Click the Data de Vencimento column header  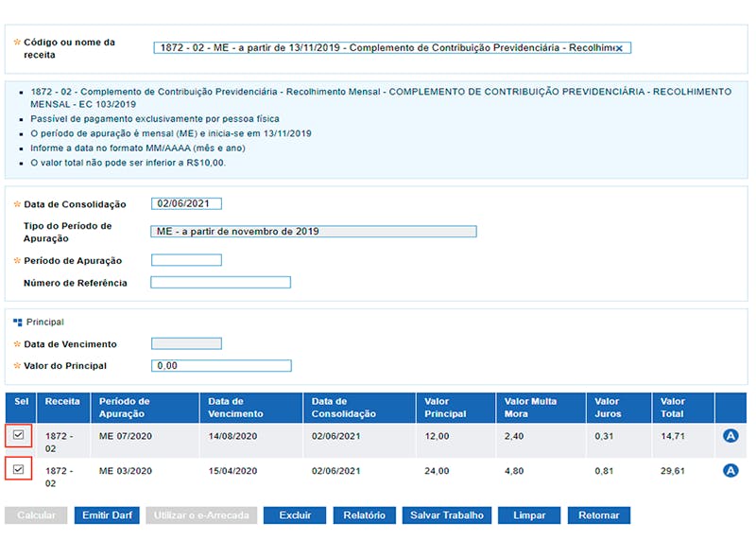click(x=251, y=408)
